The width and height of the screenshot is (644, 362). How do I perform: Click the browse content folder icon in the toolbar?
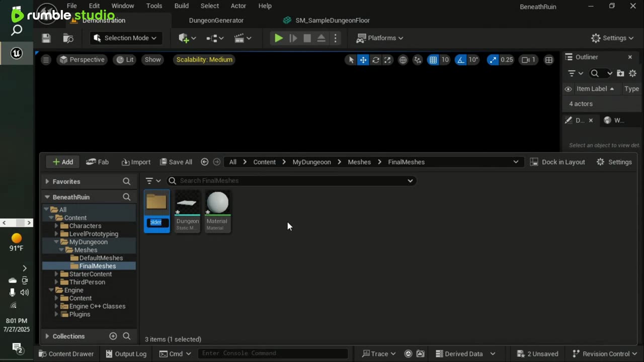[x=68, y=38]
